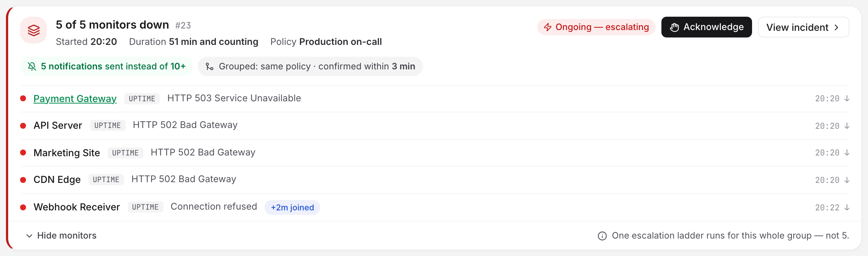Click the 5 of 5 monitors down title
Image resolution: width=868 pixels, height=256 pixels.
(x=112, y=25)
